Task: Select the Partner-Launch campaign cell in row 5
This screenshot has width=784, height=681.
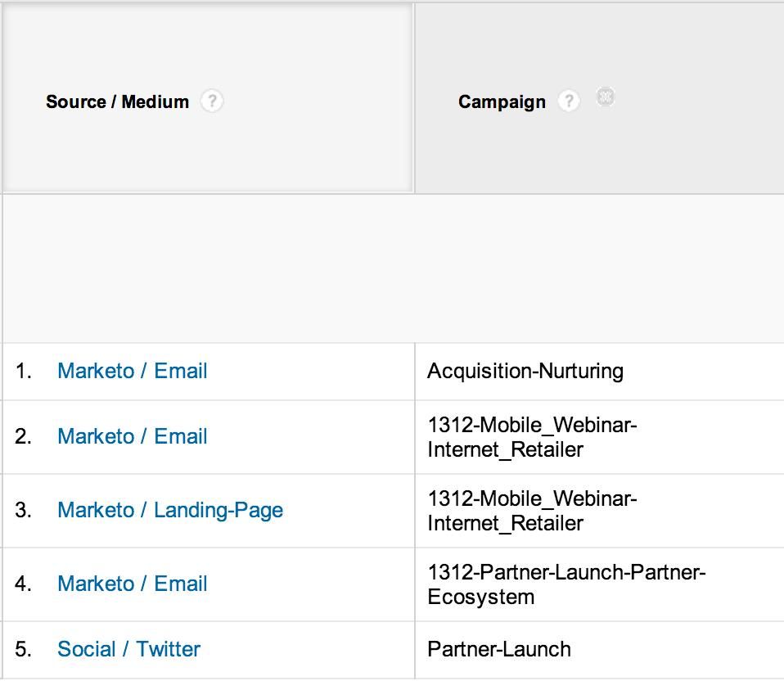Action: tap(499, 649)
